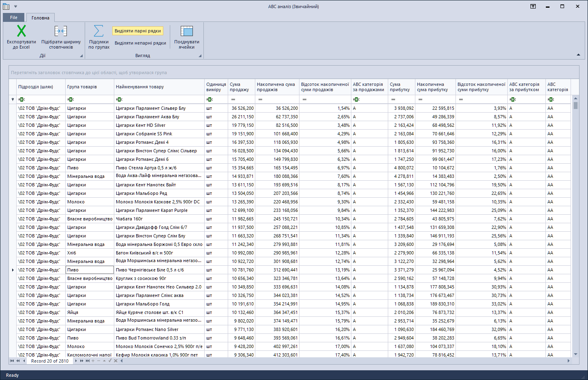Screen dimensions: 588x380
Task: Click the sales value 36 526,200 in first row
Action: tap(242, 108)
